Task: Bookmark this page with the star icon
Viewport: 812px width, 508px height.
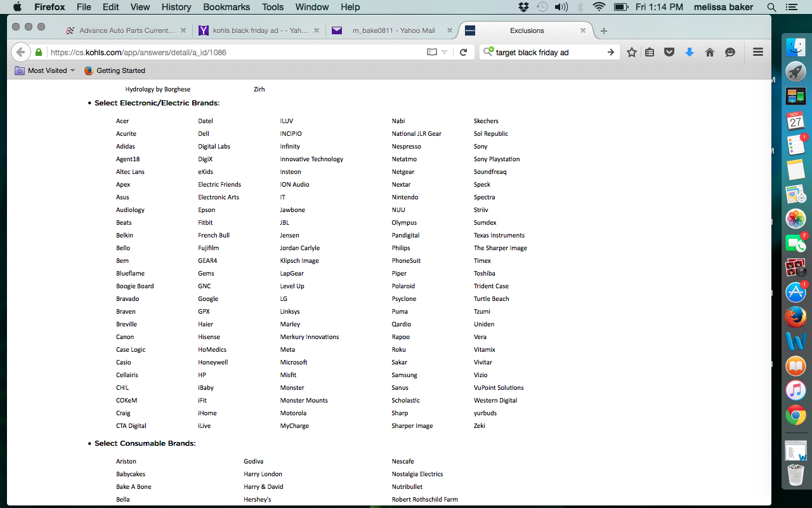Action: [632, 52]
